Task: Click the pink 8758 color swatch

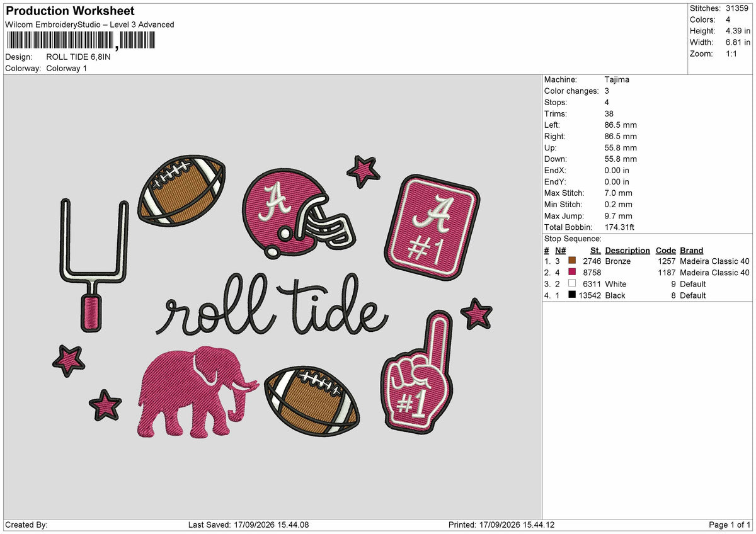Action: (572, 272)
